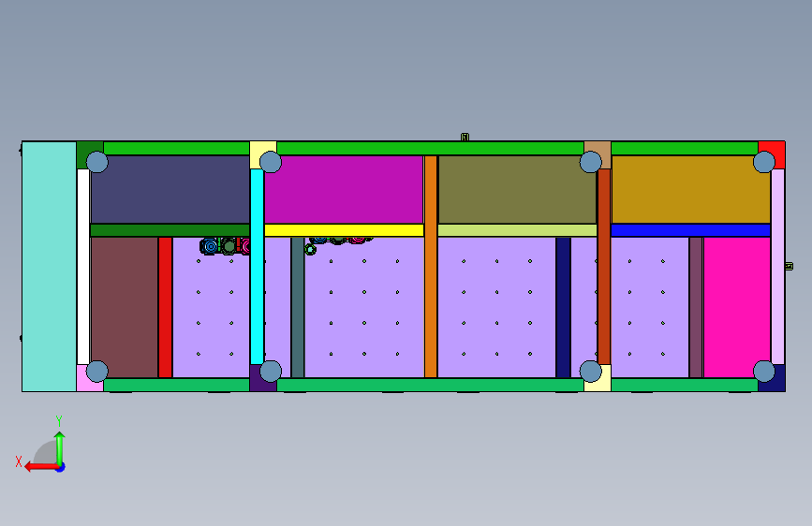Select the round foot on the dark green corner block
This screenshot has width=812, height=526.
pyautogui.click(x=96, y=162)
